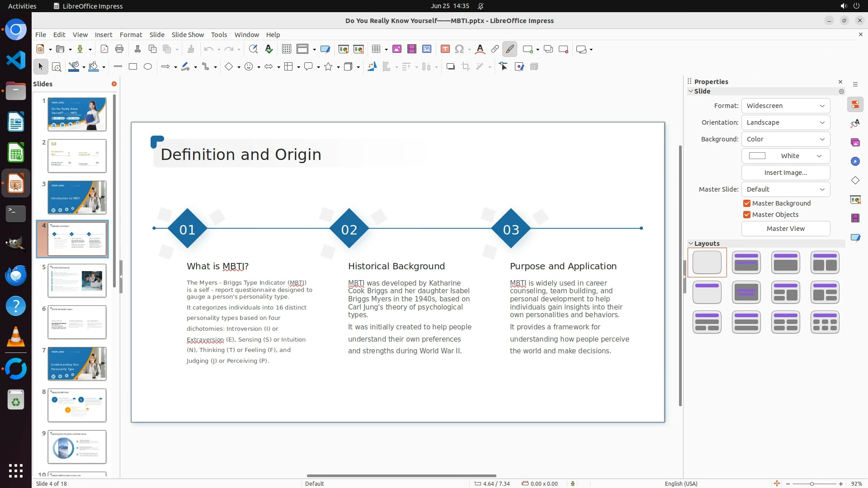Collapse the Layouts section

[x=691, y=243]
